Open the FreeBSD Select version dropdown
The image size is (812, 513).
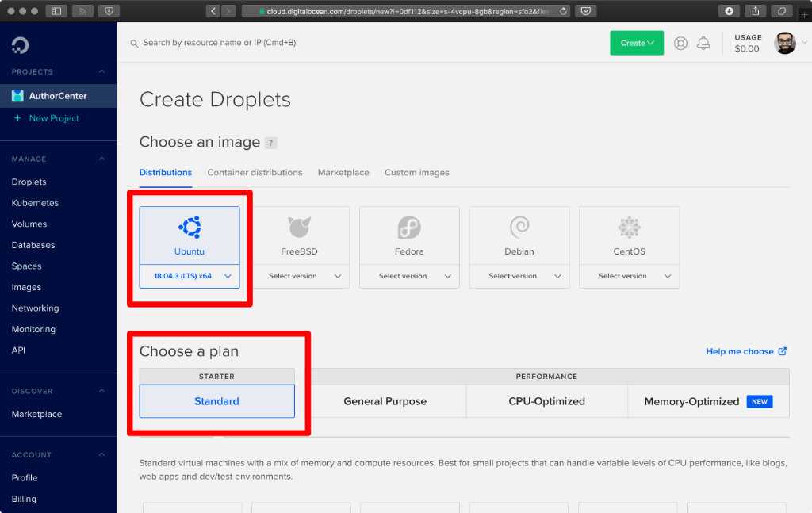coord(299,276)
